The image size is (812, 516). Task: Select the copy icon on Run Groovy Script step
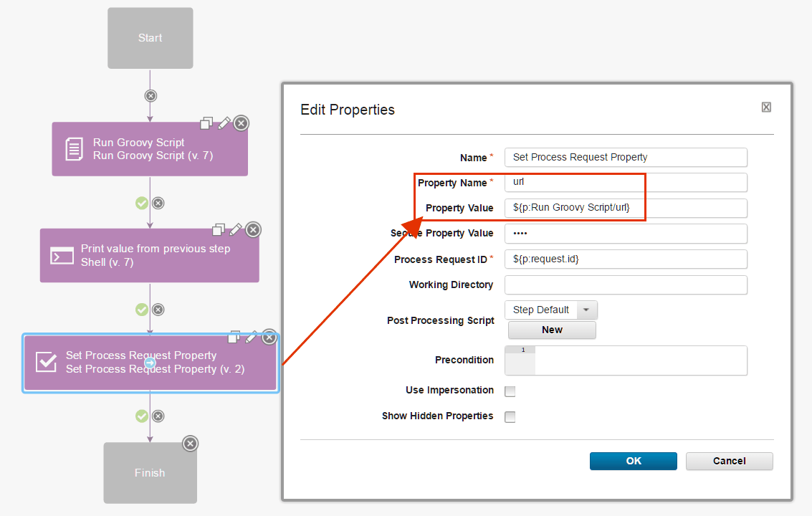coord(206,123)
